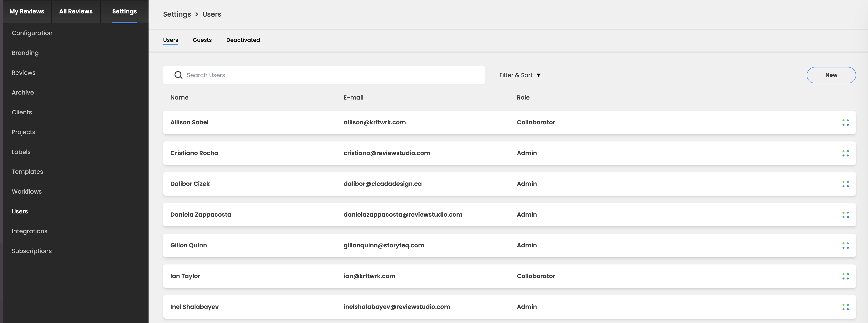The height and width of the screenshot is (323, 868).
Task: Open Templates in the sidebar
Action: tap(27, 172)
